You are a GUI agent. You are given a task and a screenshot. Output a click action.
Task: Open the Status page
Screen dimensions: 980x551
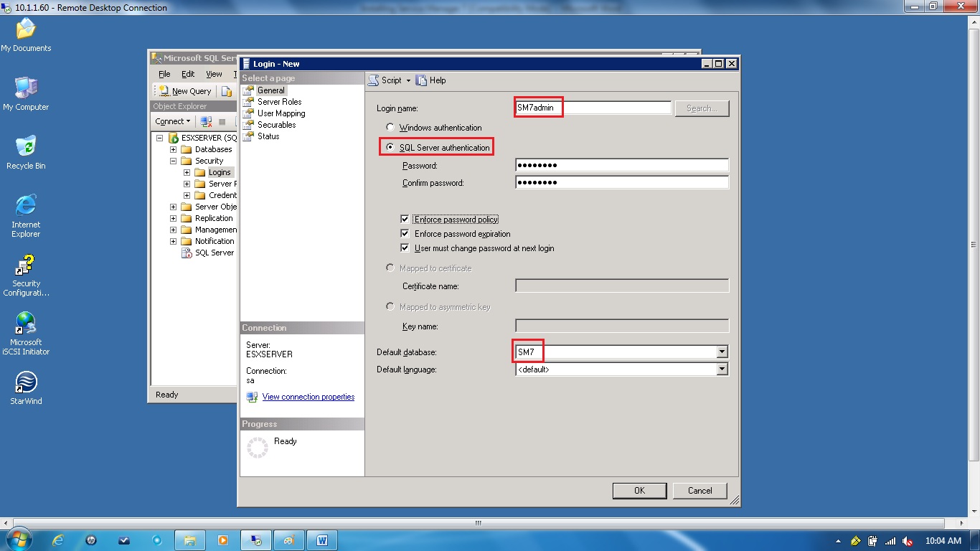coord(268,136)
